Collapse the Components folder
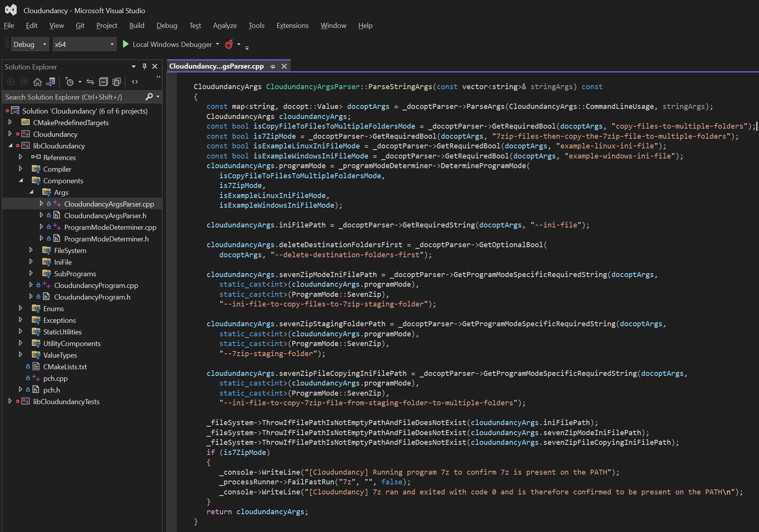This screenshot has height=532, width=759. coord(21,181)
